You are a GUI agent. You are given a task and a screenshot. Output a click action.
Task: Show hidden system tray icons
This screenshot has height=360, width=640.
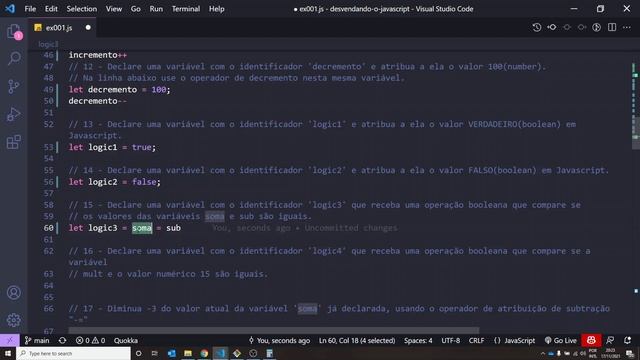[543, 353]
